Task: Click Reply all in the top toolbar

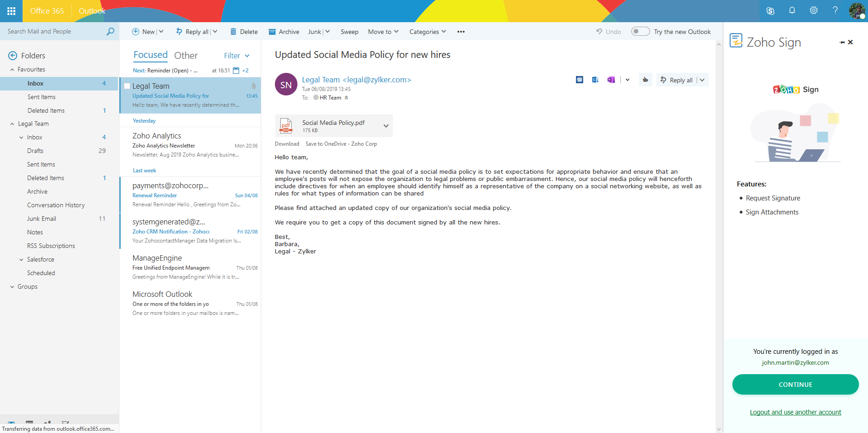Action: click(x=193, y=32)
